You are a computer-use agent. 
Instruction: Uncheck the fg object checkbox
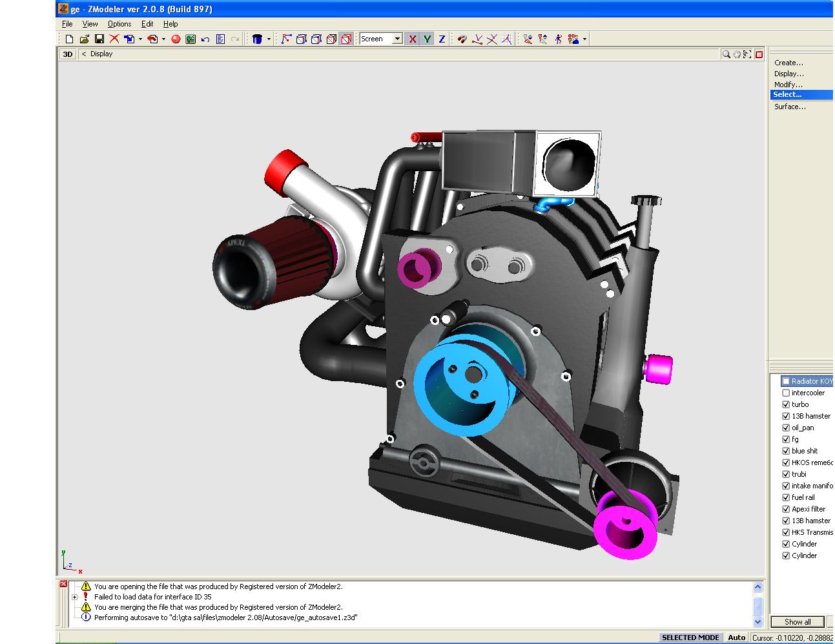click(x=786, y=439)
